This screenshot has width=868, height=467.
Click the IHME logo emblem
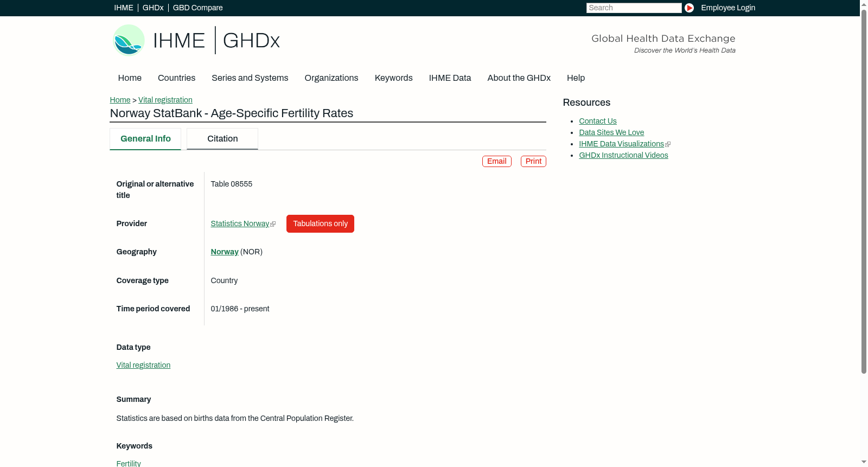(129, 40)
